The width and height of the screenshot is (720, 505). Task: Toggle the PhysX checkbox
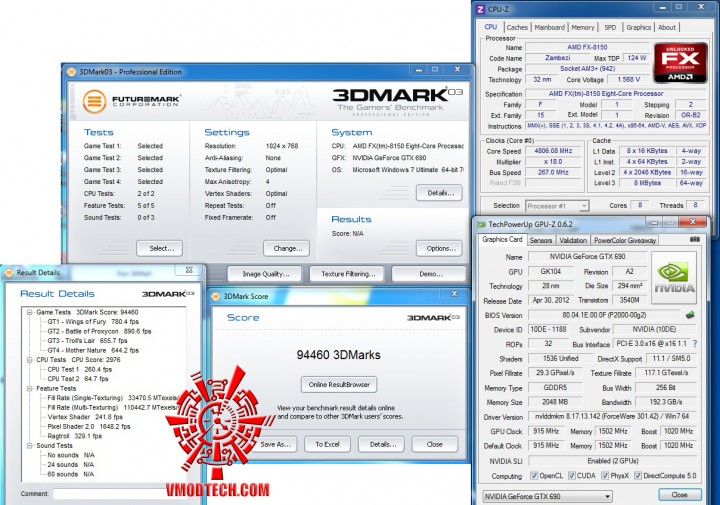[x=605, y=476]
